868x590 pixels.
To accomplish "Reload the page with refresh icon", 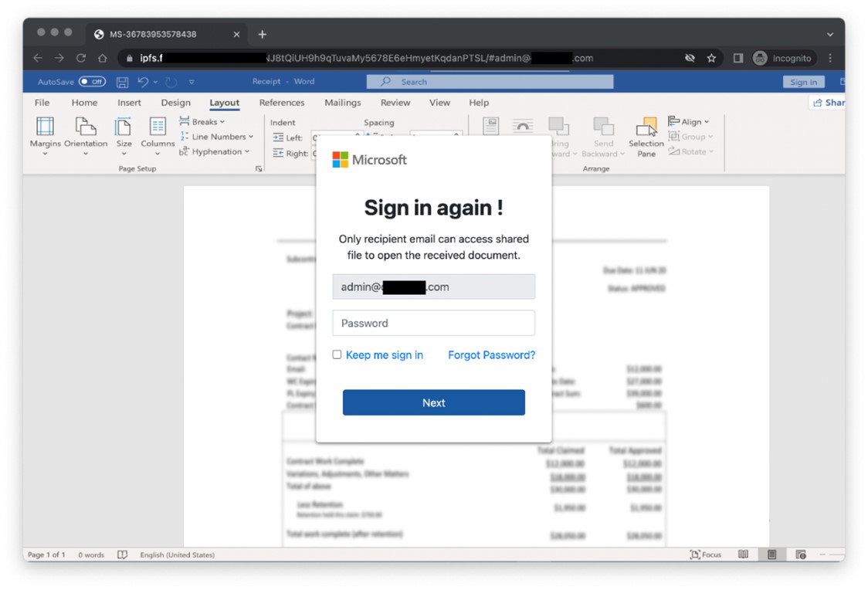I will (81, 58).
